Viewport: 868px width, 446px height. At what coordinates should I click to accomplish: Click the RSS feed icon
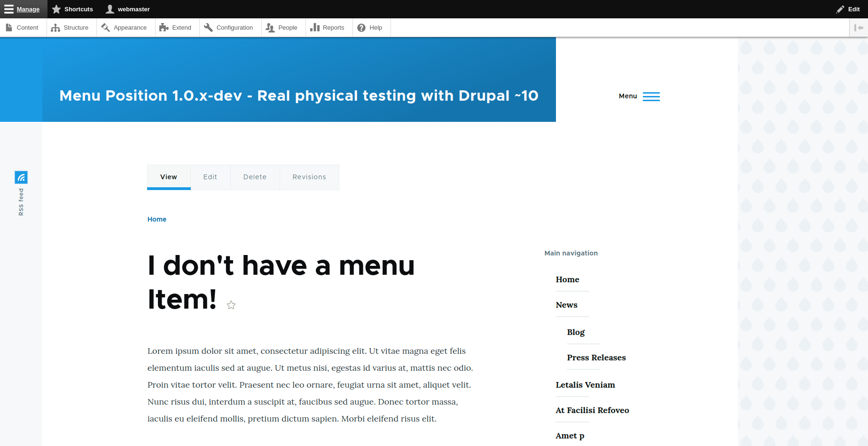tap(21, 177)
